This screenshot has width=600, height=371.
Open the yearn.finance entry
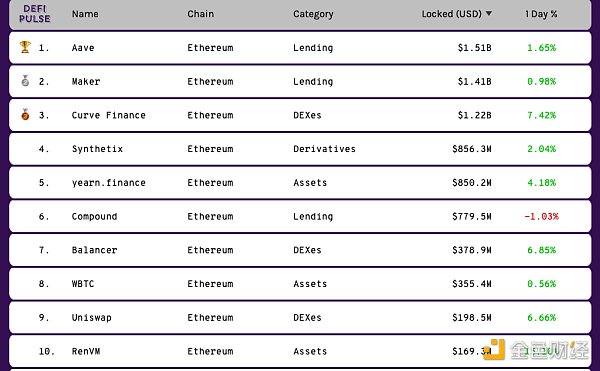pyautogui.click(x=109, y=182)
